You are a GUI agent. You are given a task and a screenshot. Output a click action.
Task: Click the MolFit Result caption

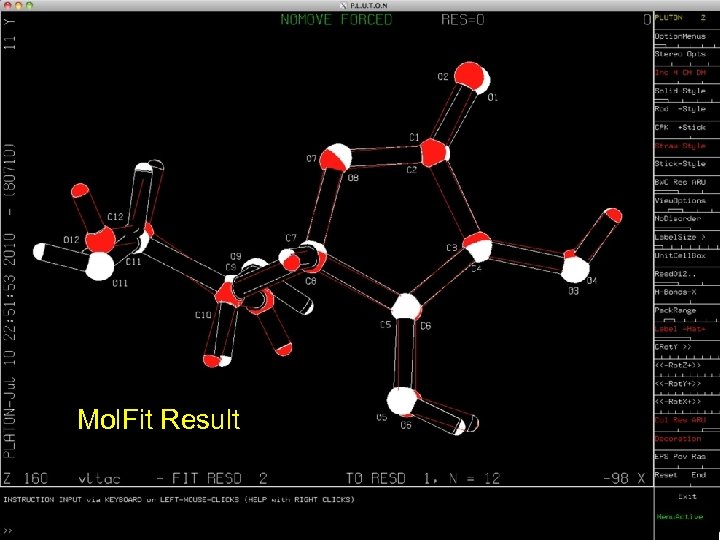click(x=159, y=419)
